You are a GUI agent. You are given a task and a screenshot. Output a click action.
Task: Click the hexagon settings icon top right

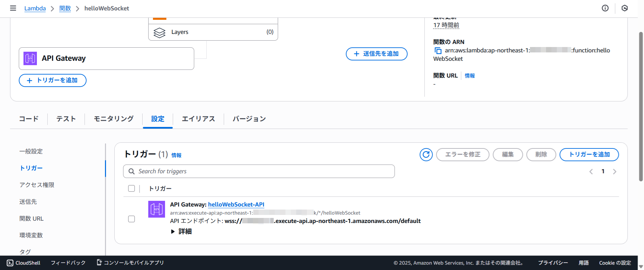coord(625,8)
